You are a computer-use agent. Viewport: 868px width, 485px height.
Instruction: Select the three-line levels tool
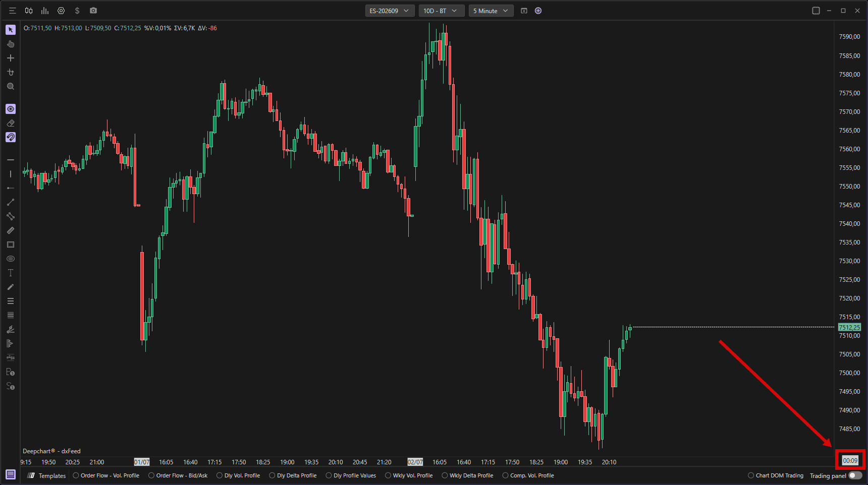(x=11, y=301)
